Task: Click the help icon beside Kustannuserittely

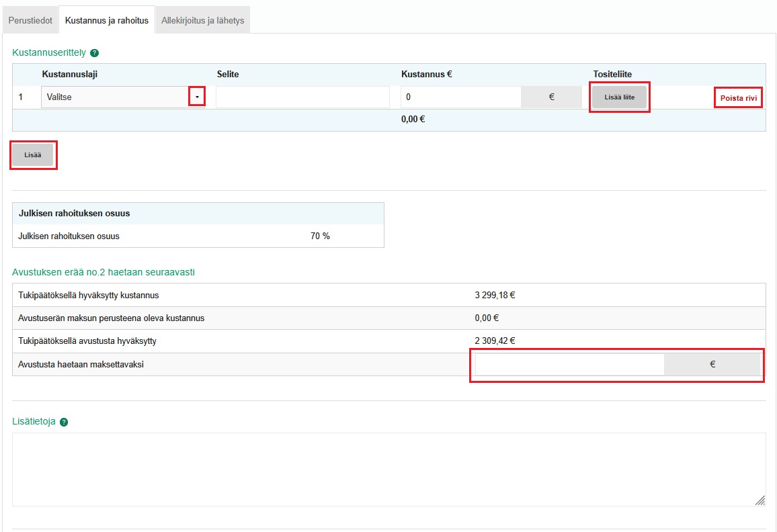Action: (95, 53)
